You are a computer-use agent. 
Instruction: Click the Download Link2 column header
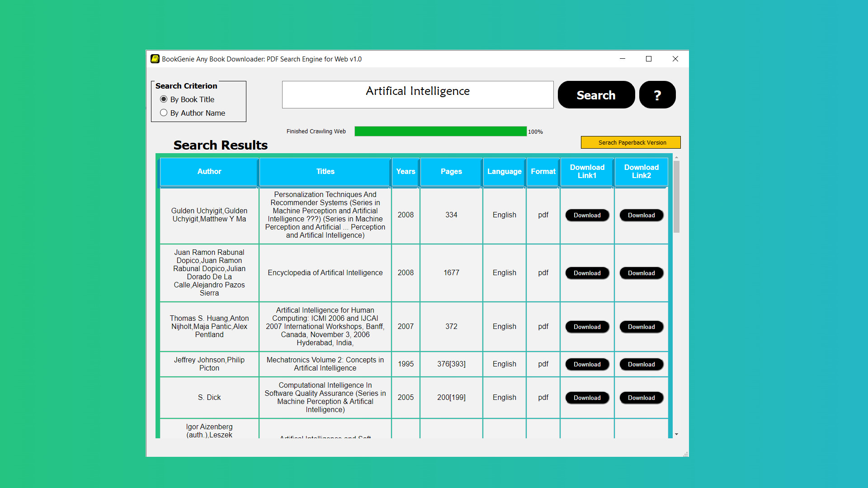point(642,172)
